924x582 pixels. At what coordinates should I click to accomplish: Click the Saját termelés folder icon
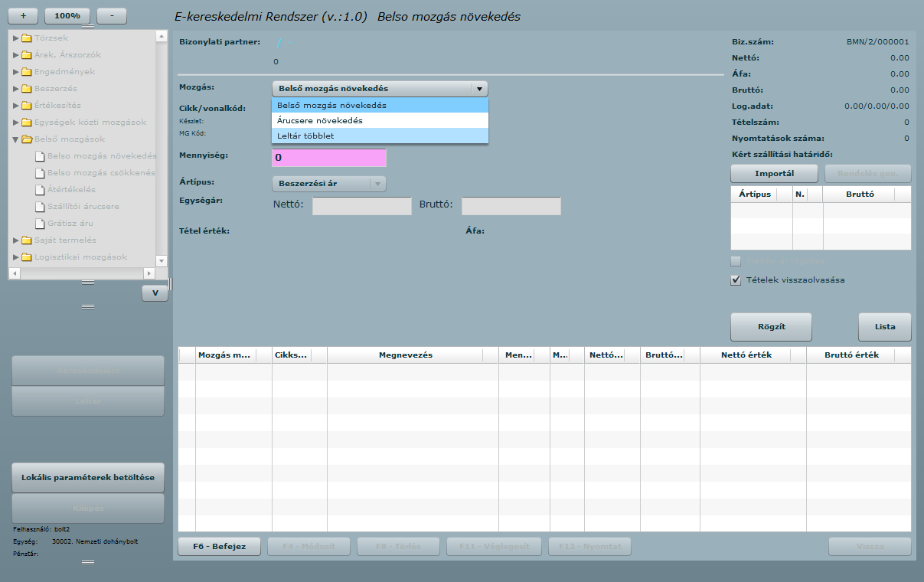(x=27, y=240)
